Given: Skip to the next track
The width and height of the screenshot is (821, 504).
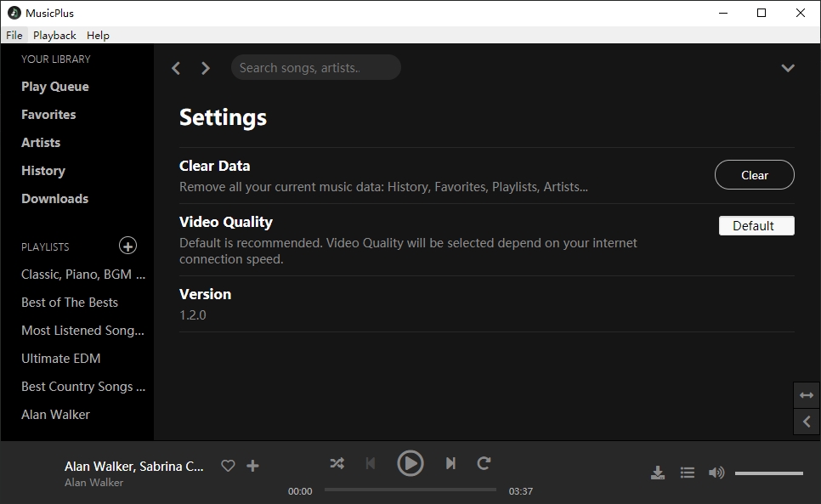Looking at the screenshot, I should coord(450,463).
